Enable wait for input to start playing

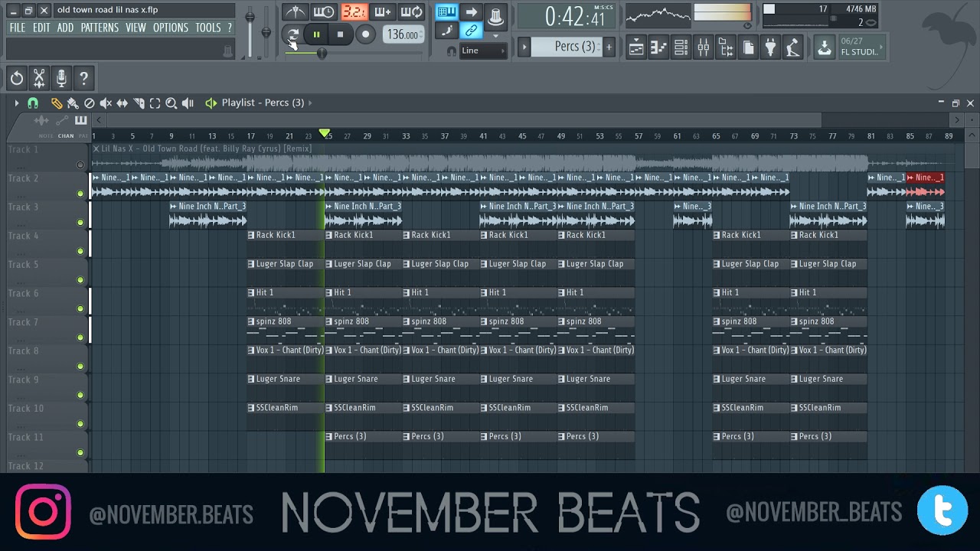324,12
